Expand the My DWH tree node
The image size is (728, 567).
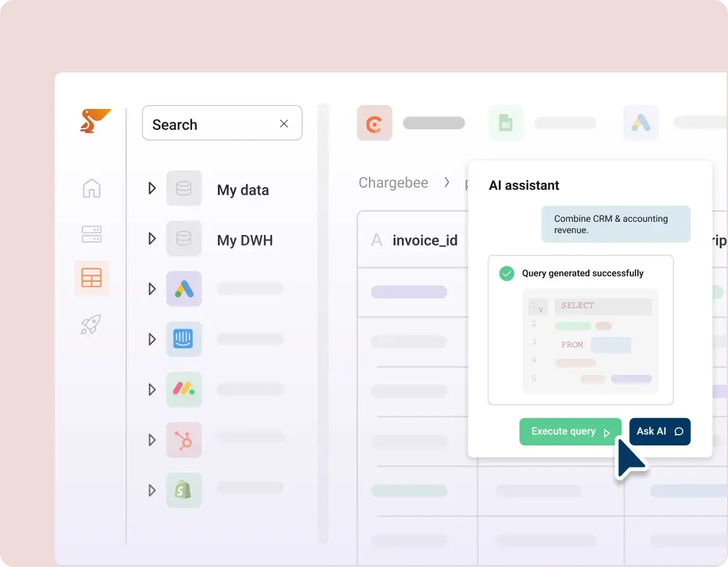pyautogui.click(x=152, y=239)
